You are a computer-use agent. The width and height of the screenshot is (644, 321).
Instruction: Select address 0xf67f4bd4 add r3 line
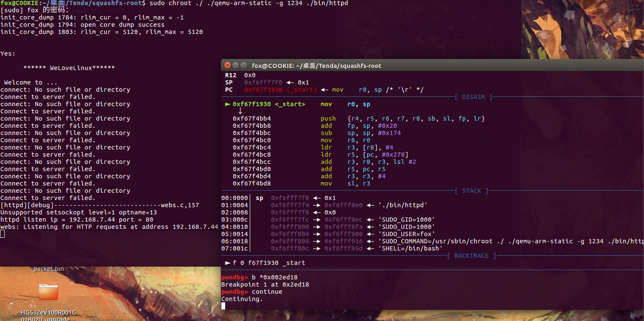pos(309,176)
